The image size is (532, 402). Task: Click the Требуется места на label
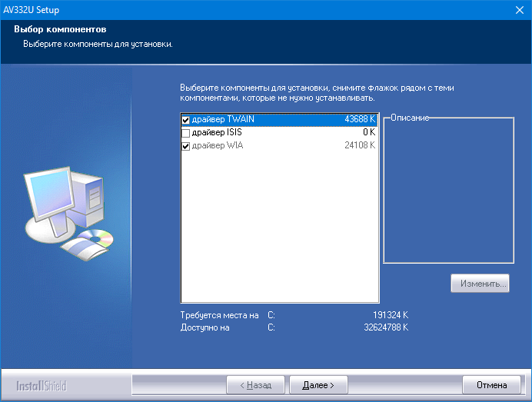[219, 315]
